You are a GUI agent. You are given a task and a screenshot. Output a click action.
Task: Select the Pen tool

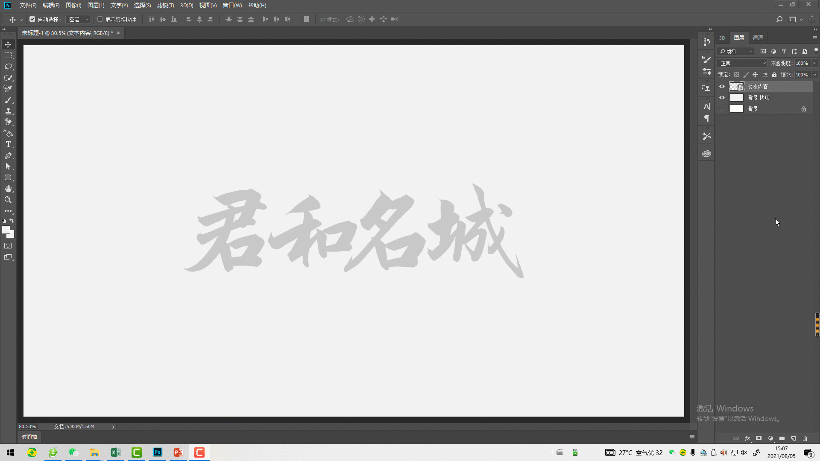tap(8, 156)
